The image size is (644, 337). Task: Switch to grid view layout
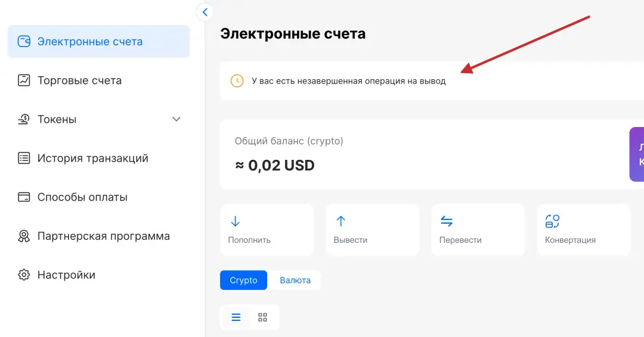(262, 317)
